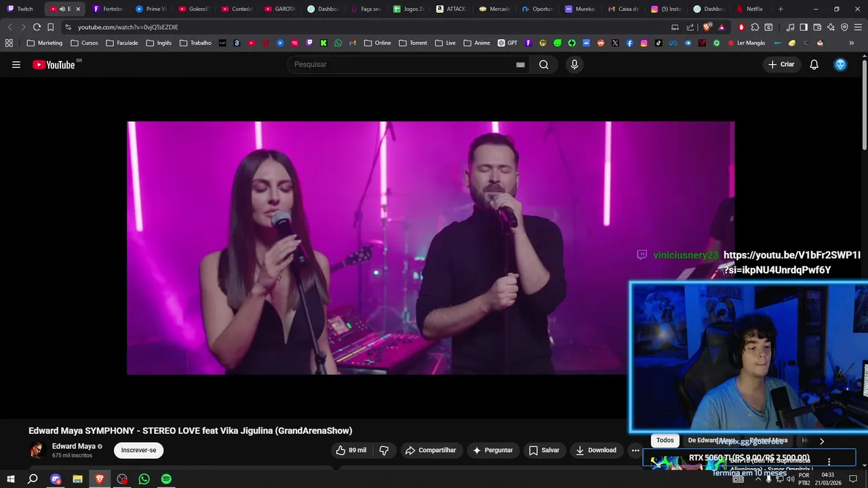Image resolution: width=868 pixels, height=488 pixels.
Task: Open the YouTube account avatar menu
Action: pos(840,64)
